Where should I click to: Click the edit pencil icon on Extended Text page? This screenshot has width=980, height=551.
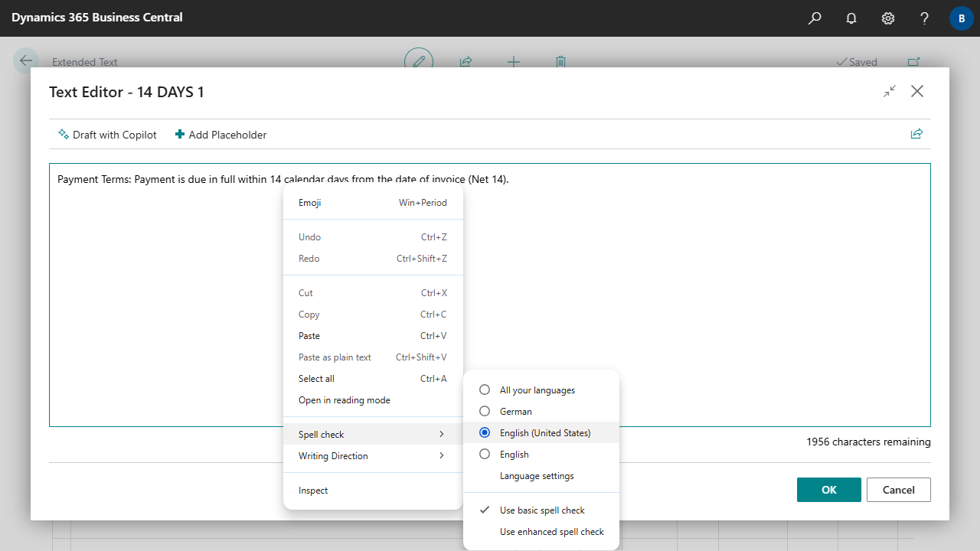[419, 62]
